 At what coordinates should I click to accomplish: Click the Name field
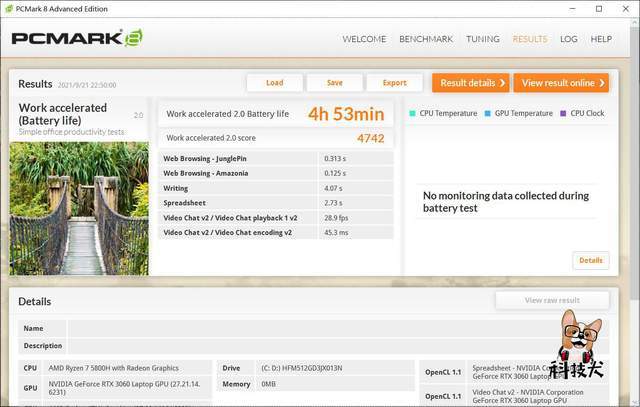tap(338, 328)
